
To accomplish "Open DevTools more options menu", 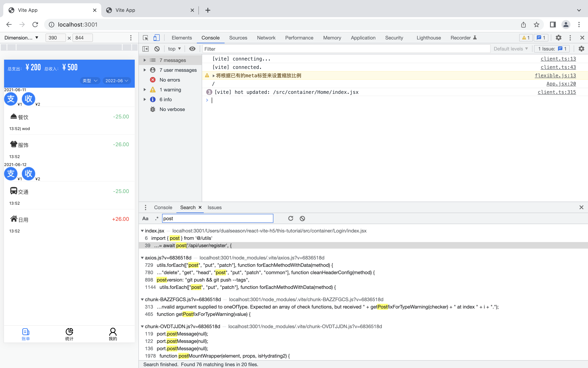I will (570, 38).
